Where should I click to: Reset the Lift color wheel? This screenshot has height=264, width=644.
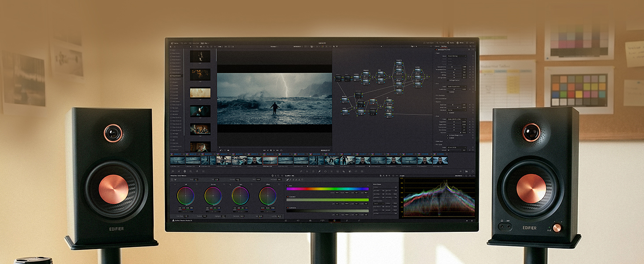[x=196, y=184]
